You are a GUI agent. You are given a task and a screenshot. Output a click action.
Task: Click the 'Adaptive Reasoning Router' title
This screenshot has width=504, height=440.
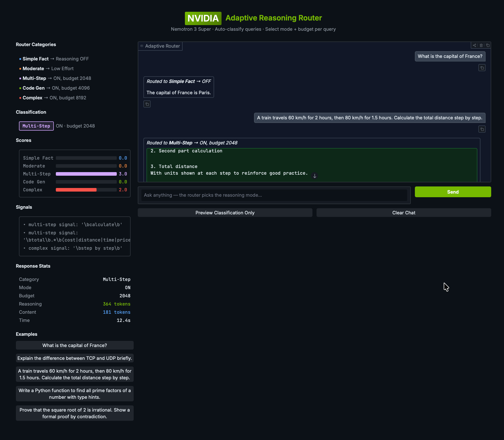(x=274, y=18)
